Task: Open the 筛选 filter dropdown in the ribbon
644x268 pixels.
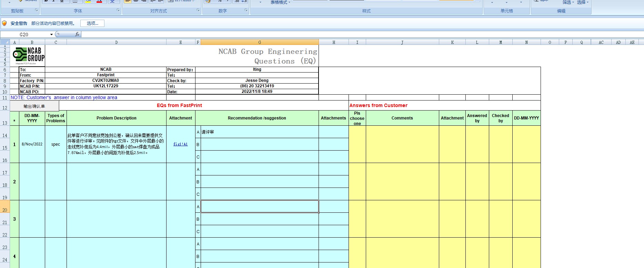Action: pyautogui.click(x=568, y=2)
